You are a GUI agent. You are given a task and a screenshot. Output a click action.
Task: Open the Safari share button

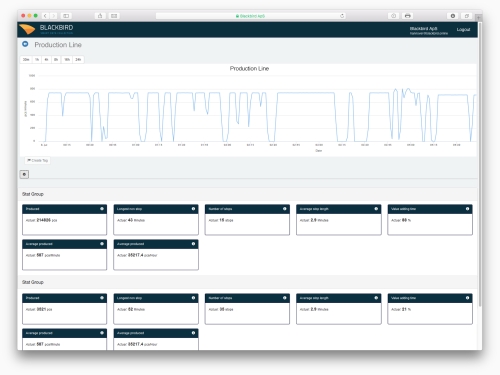point(100,16)
